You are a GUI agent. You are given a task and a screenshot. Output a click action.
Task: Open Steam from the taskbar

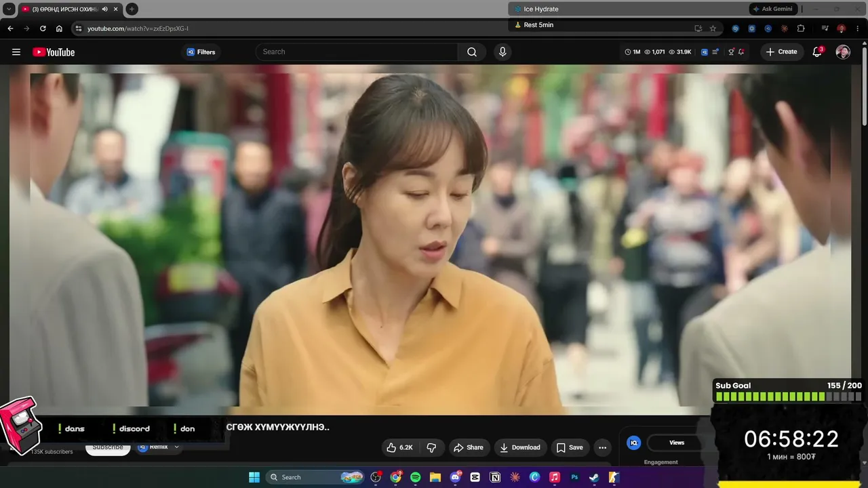(594, 477)
